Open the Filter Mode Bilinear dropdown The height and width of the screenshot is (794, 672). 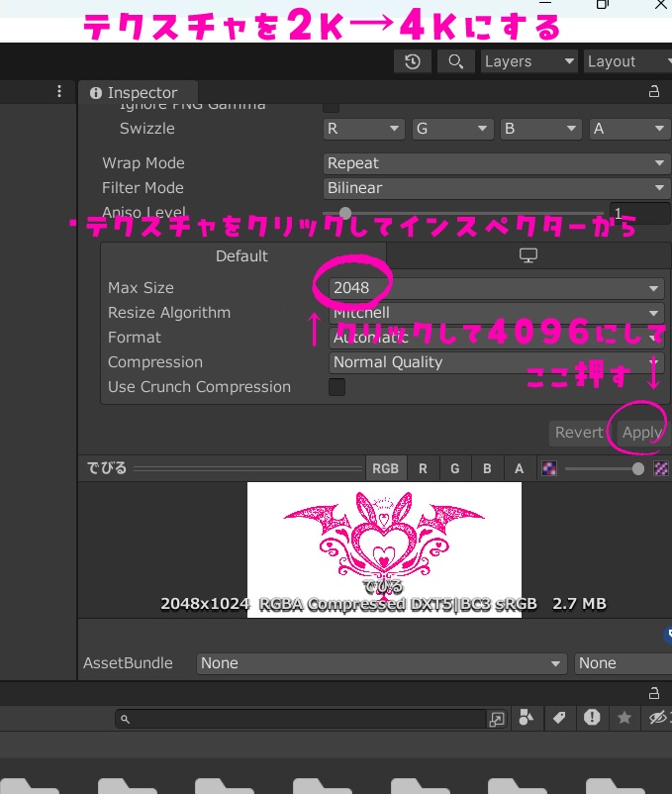[497, 188]
